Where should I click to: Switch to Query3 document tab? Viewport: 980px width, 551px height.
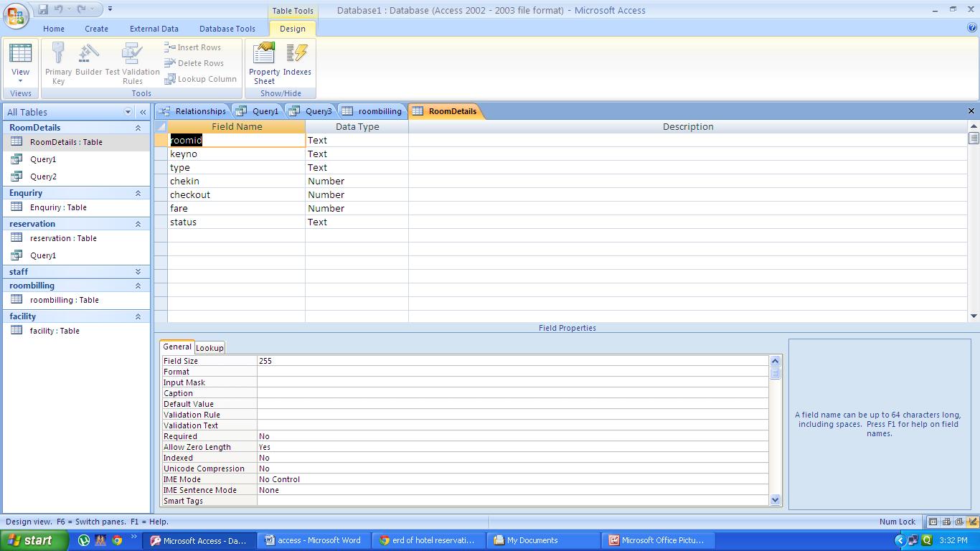click(311, 111)
